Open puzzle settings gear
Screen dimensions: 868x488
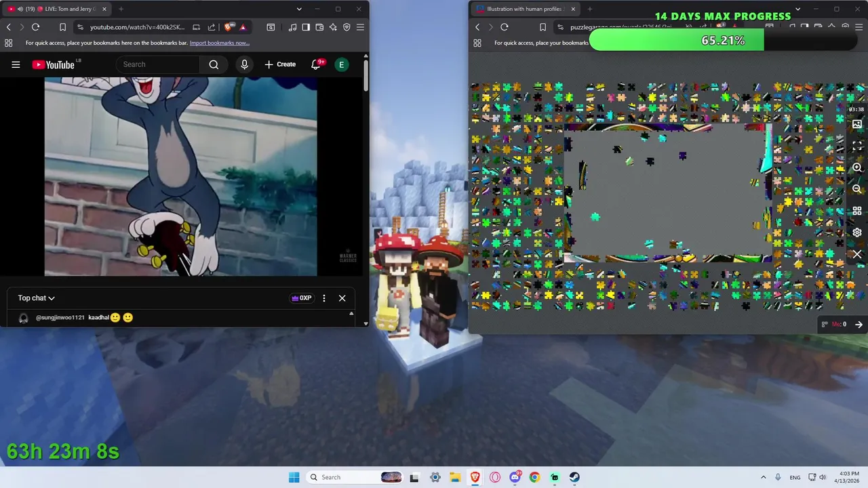(857, 232)
